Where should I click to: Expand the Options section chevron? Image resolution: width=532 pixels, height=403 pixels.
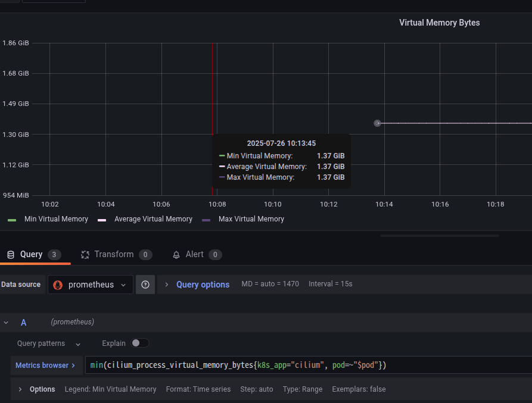(20, 389)
